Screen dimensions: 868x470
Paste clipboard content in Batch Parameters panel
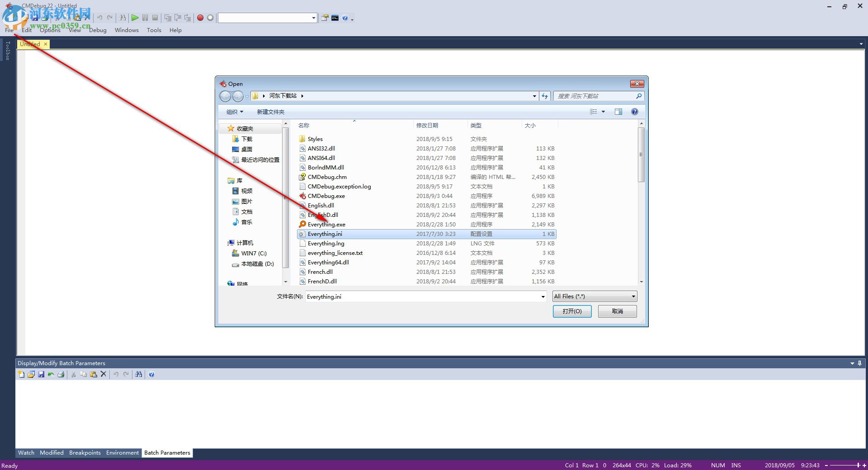[94, 374]
